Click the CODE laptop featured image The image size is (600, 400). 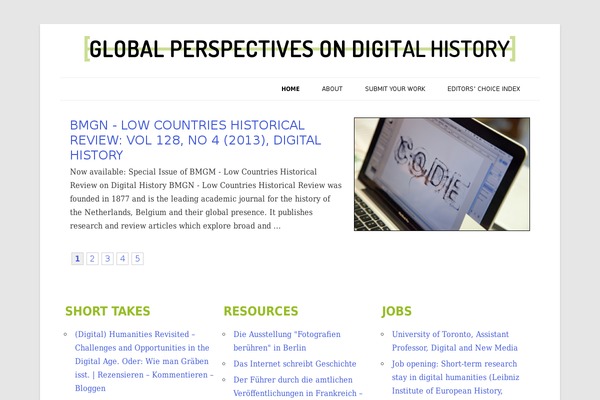click(442, 174)
